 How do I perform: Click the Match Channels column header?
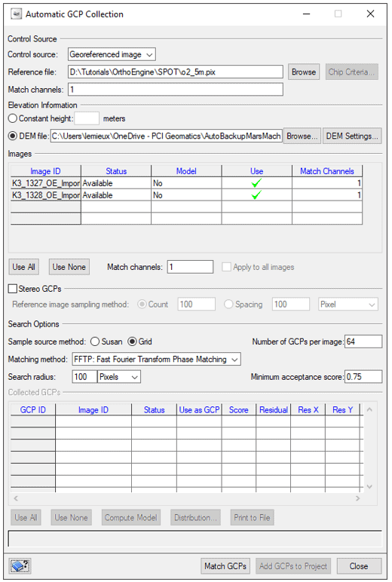point(327,171)
